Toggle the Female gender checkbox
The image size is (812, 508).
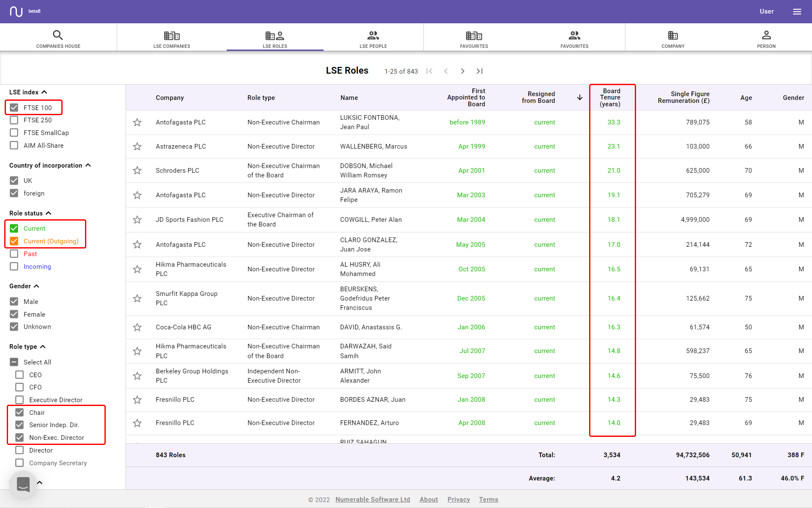[14, 315]
